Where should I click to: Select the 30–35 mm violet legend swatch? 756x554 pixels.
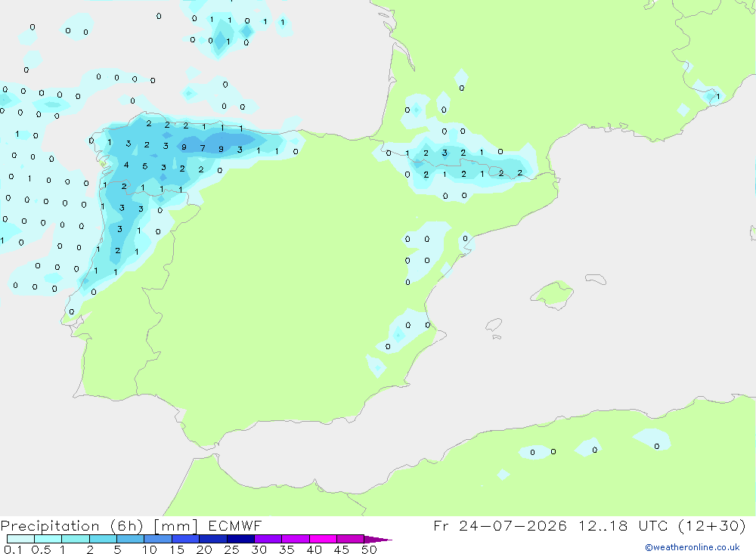[x=268, y=539]
